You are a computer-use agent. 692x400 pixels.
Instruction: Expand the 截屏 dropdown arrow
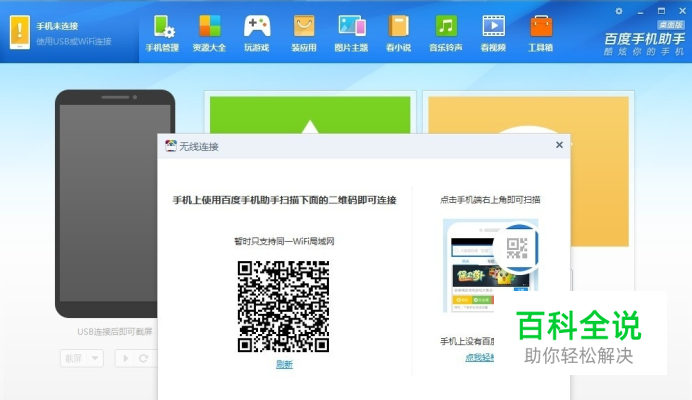coord(95,358)
